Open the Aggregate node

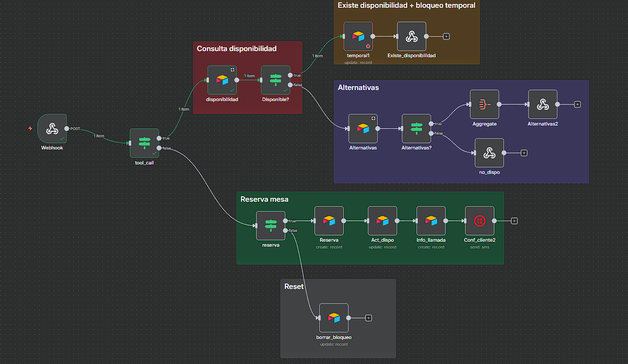pyautogui.click(x=484, y=104)
